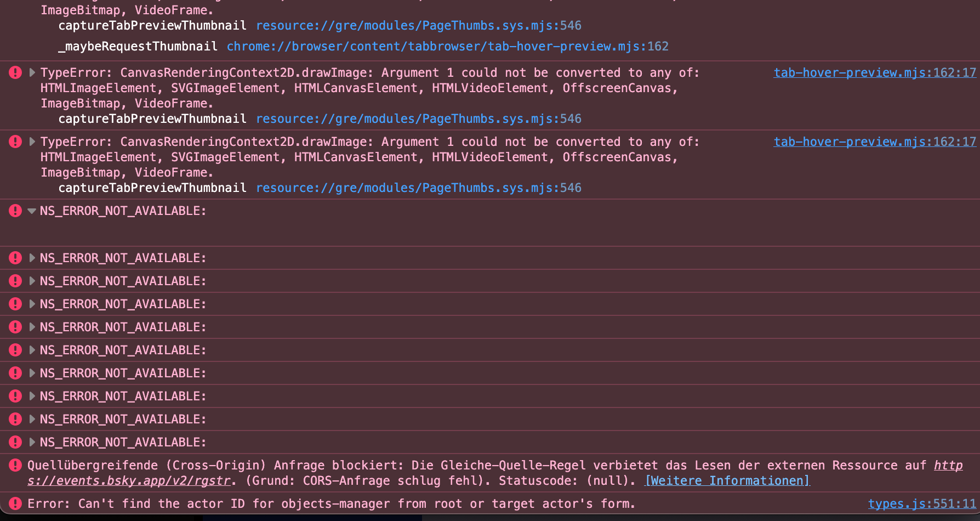Open the types.js:551:11 source link

click(x=922, y=504)
